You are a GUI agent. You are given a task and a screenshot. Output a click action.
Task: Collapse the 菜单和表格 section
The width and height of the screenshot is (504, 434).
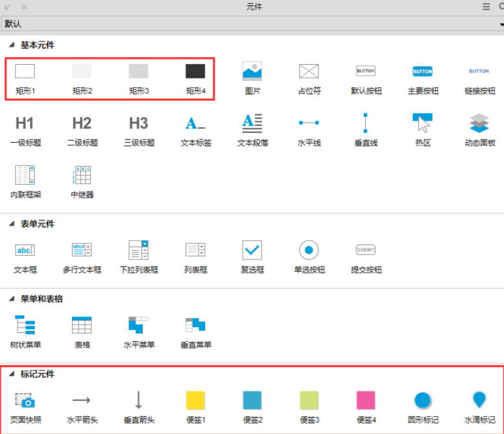(x=12, y=298)
